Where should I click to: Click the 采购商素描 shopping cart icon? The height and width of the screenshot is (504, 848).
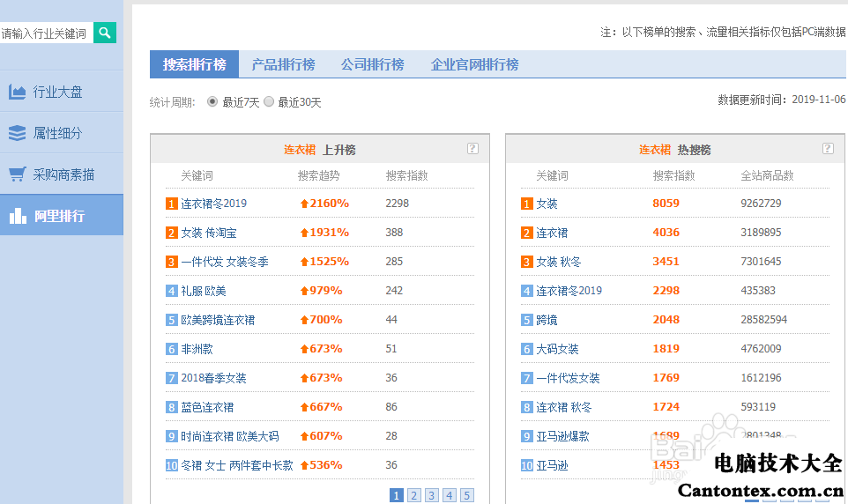(x=17, y=174)
